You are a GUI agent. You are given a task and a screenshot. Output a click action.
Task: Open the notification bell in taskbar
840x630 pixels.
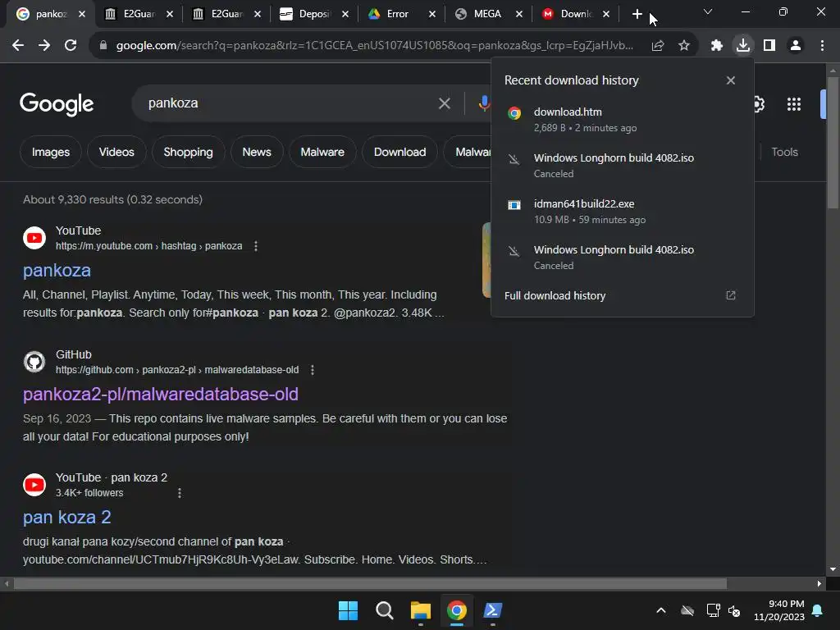click(x=818, y=610)
